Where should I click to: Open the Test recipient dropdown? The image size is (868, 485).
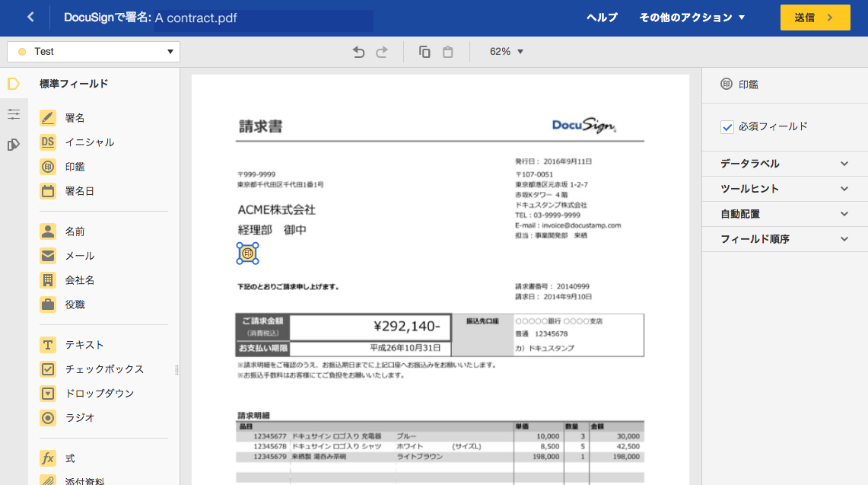tap(94, 52)
